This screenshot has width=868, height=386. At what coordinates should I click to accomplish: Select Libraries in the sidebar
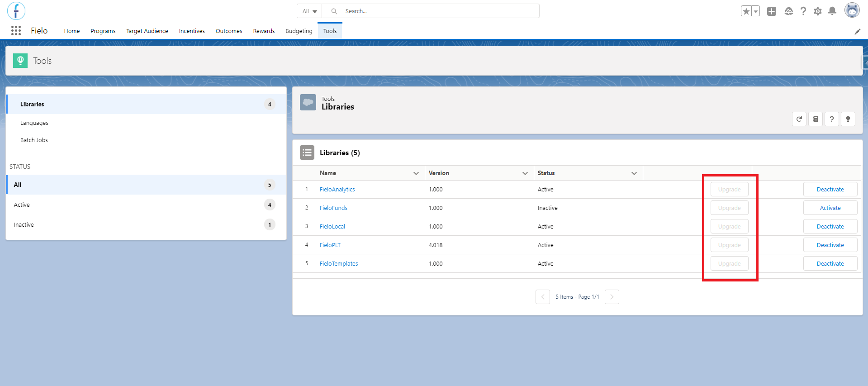coord(146,104)
